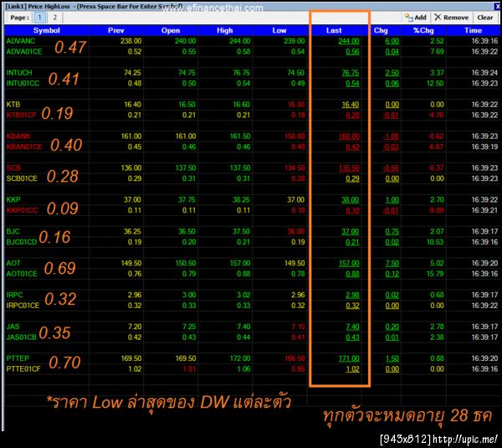Image resolution: width=502 pixels, height=448 pixels.
Task: Select the BJC symbol
Action: click(13, 231)
